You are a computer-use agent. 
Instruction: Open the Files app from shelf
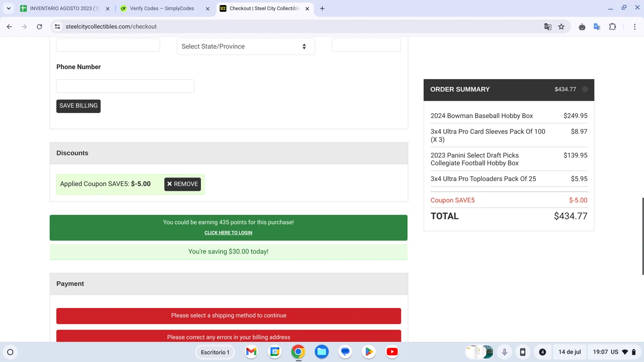pyautogui.click(x=322, y=352)
